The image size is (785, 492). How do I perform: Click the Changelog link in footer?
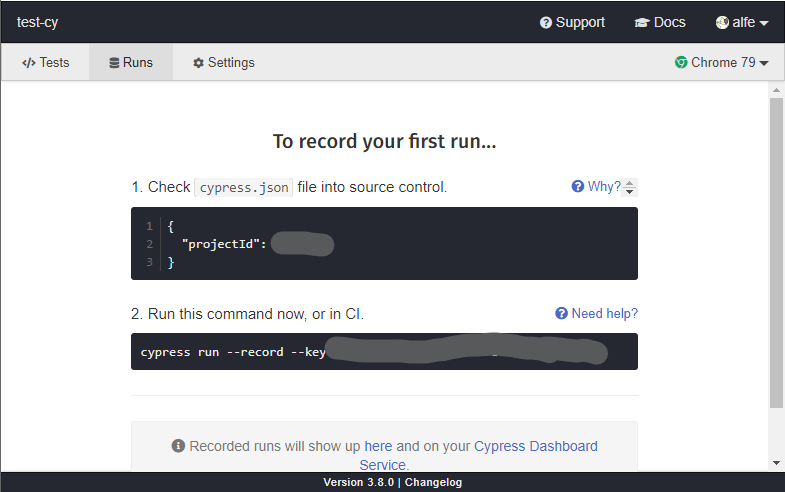click(x=433, y=482)
